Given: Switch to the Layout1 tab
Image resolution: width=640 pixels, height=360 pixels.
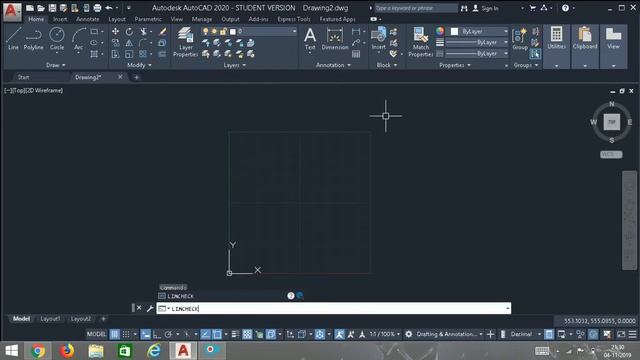Looking at the screenshot, I should [51, 319].
